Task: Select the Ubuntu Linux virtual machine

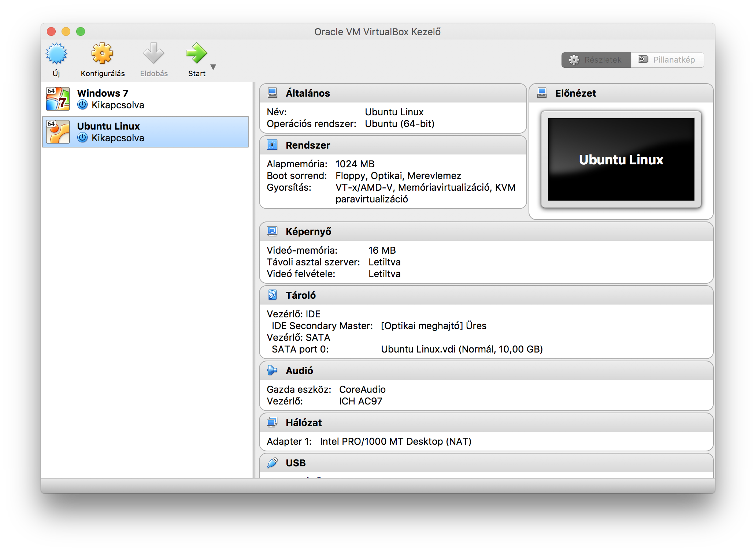Action: (146, 132)
